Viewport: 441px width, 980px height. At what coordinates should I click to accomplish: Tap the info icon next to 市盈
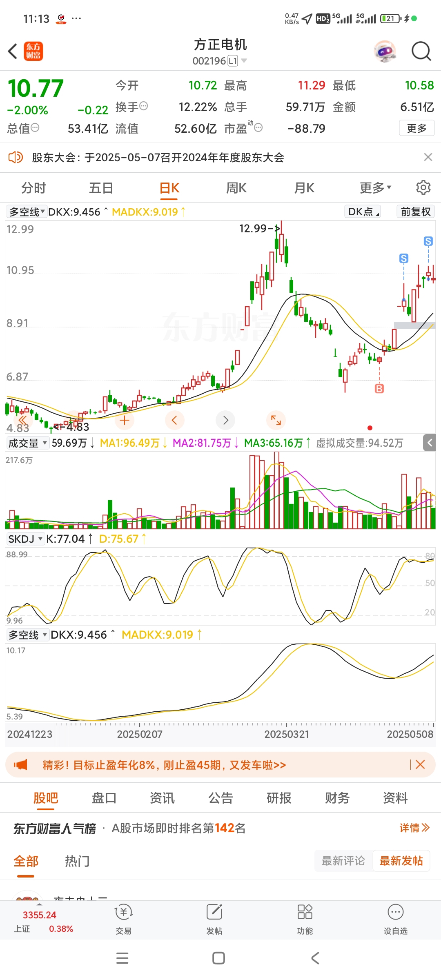tap(258, 128)
